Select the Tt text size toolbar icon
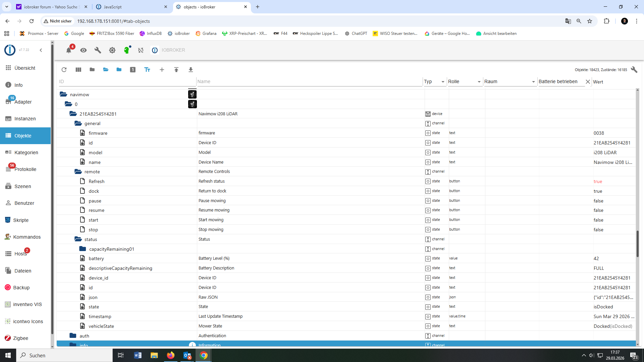This screenshot has width=644, height=362. point(147,70)
